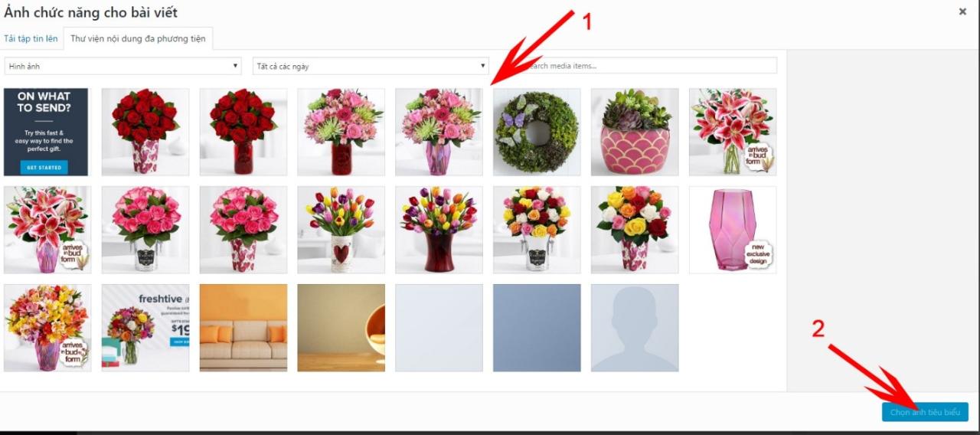Pick the tulips in dark red vase

[x=439, y=230]
